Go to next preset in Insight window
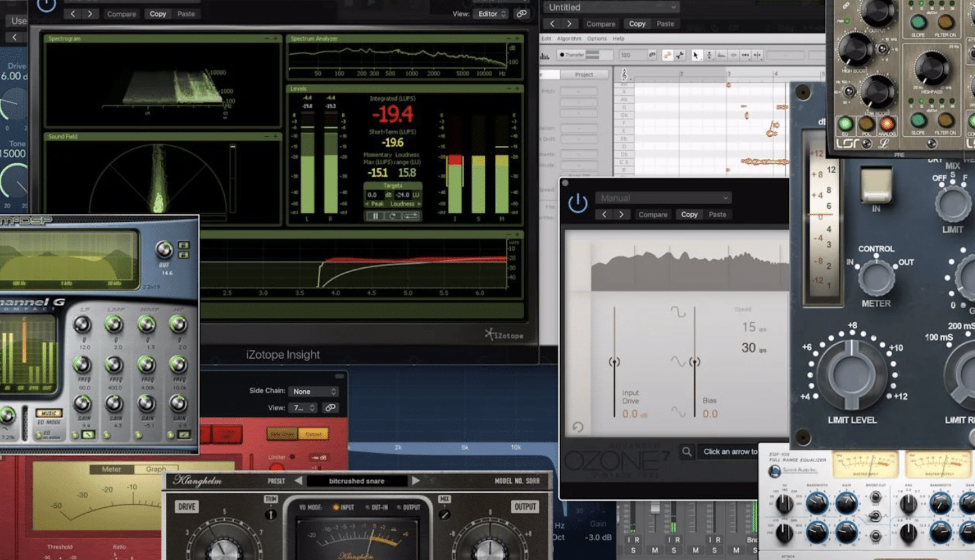Image resolution: width=975 pixels, height=560 pixels. [x=90, y=13]
